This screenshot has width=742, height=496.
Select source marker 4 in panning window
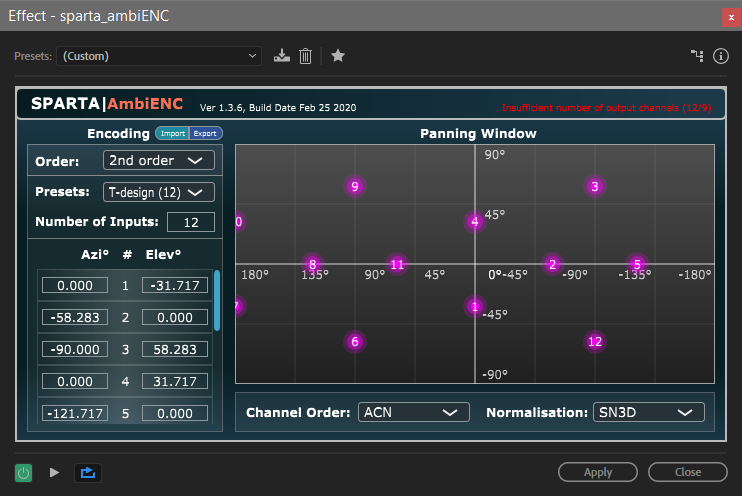475,221
